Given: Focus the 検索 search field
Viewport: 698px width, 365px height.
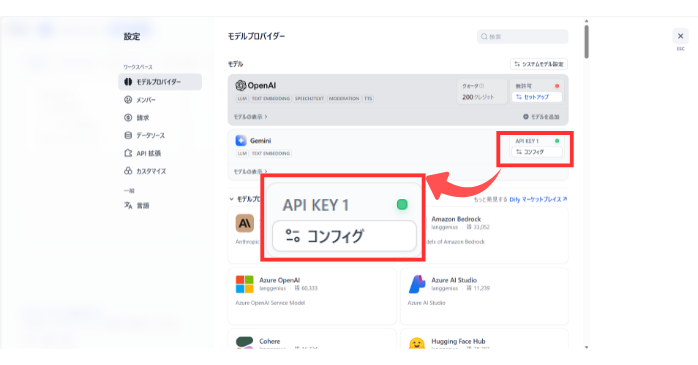Looking at the screenshot, I should (523, 36).
